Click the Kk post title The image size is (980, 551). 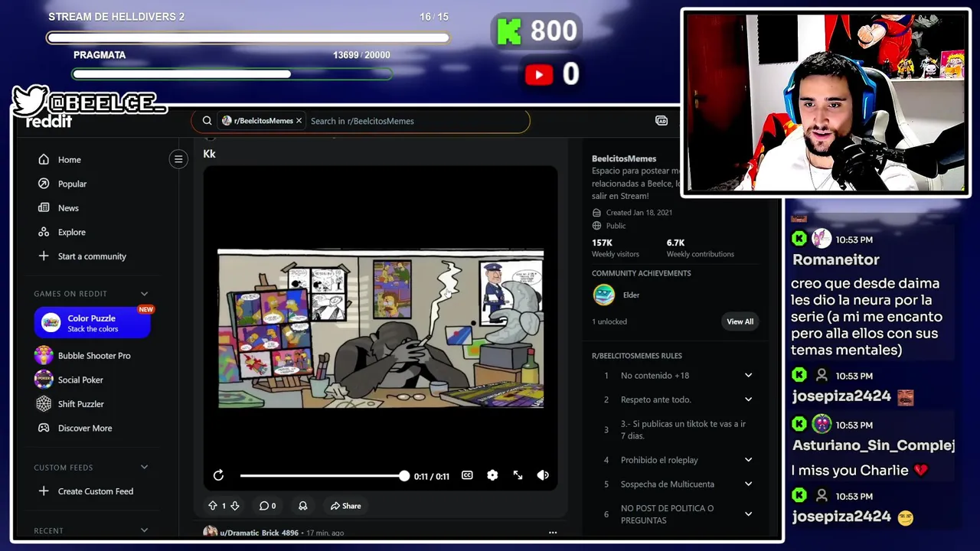pos(209,154)
